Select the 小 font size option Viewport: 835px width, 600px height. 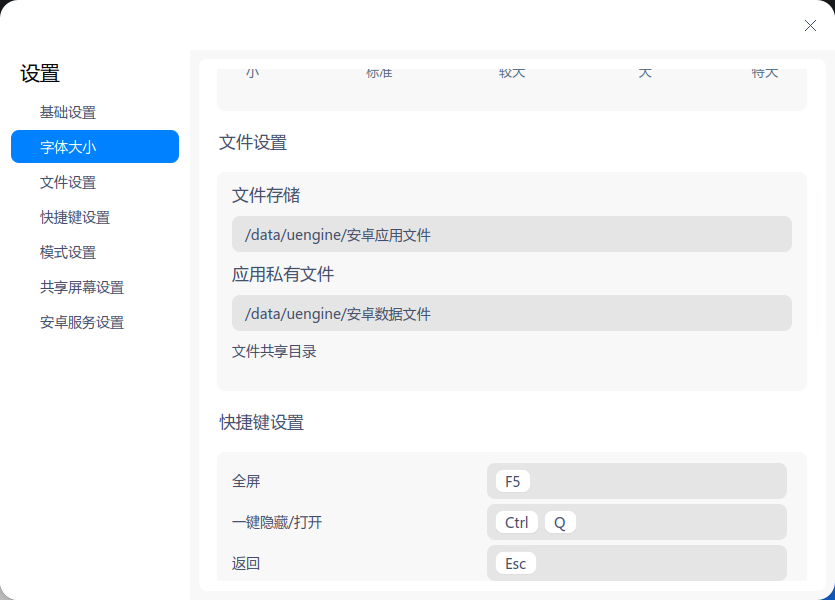click(252, 72)
